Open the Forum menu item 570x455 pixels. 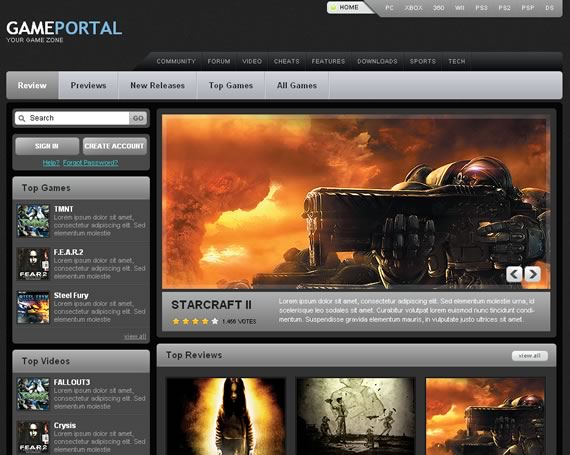(219, 61)
